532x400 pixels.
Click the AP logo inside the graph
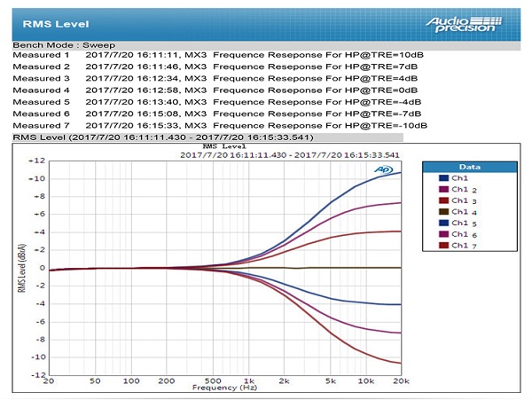coord(384,169)
